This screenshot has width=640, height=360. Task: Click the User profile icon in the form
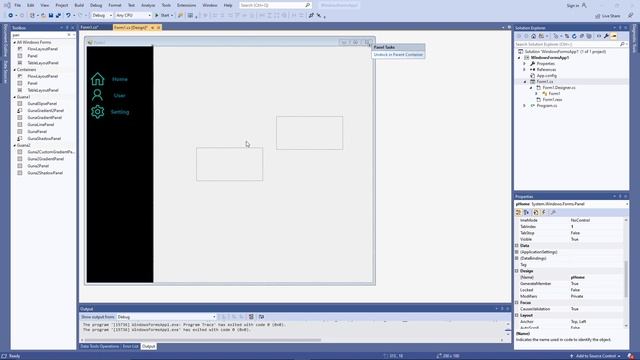97,95
